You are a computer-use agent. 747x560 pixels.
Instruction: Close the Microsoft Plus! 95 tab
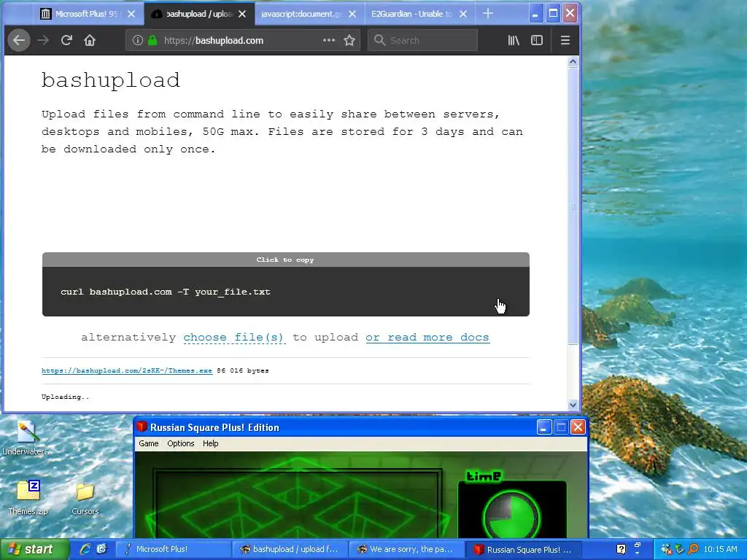coord(131,14)
